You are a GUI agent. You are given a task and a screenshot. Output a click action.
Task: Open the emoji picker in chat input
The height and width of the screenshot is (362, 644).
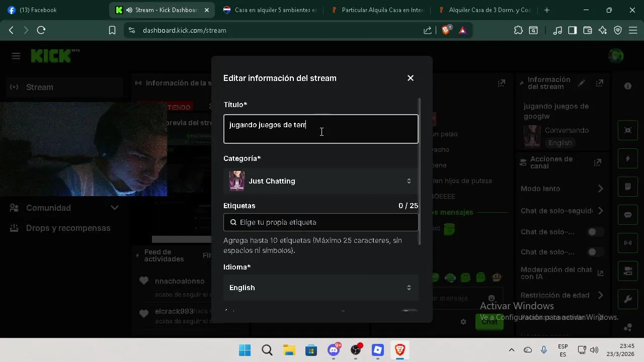pyautogui.click(x=492, y=298)
